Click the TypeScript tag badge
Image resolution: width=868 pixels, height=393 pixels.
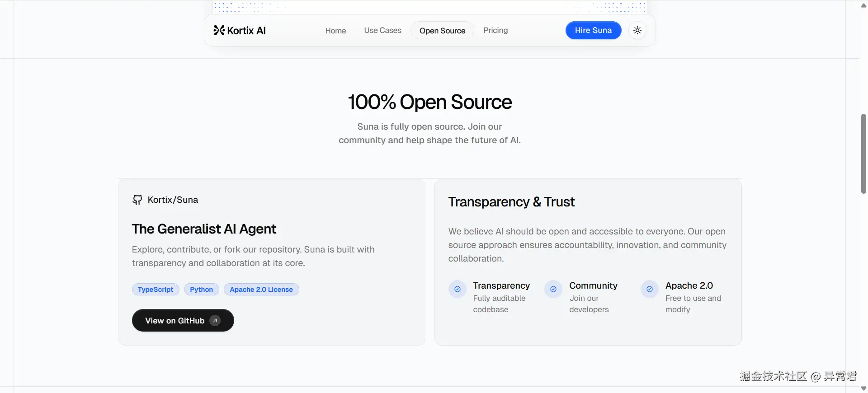point(156,290)
